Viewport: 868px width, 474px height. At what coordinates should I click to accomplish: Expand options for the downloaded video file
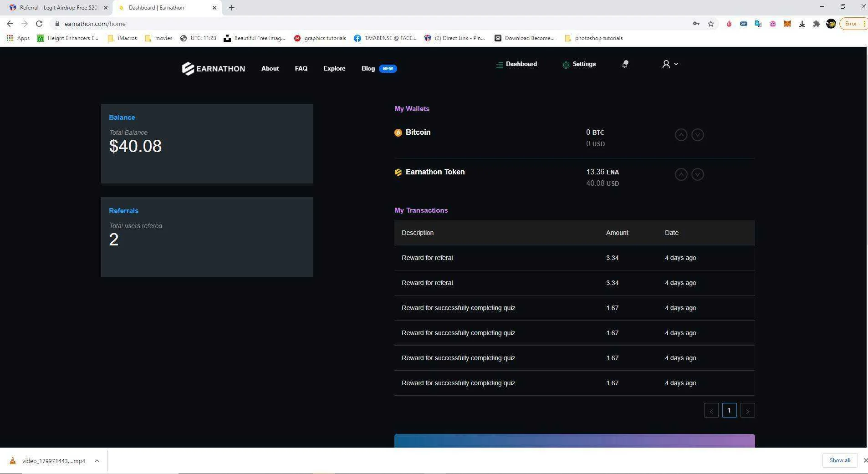97,461
